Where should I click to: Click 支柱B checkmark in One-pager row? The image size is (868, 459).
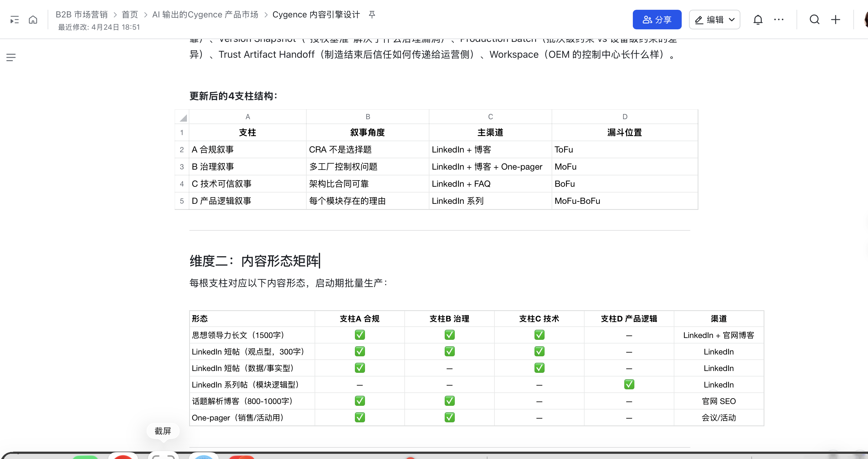click(450, 417)
